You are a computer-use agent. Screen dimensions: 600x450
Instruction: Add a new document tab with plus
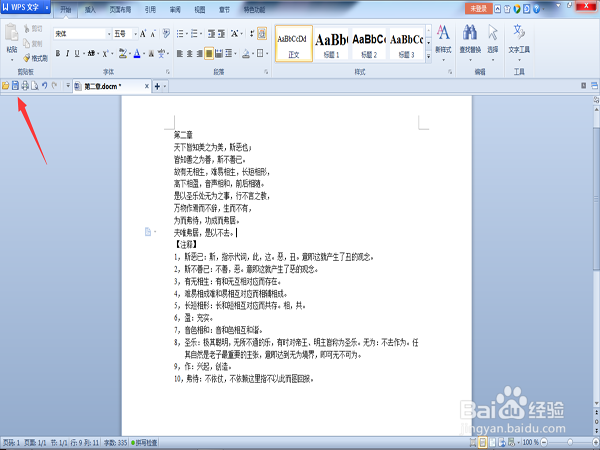pyautogui.click(x=157, y=86)
